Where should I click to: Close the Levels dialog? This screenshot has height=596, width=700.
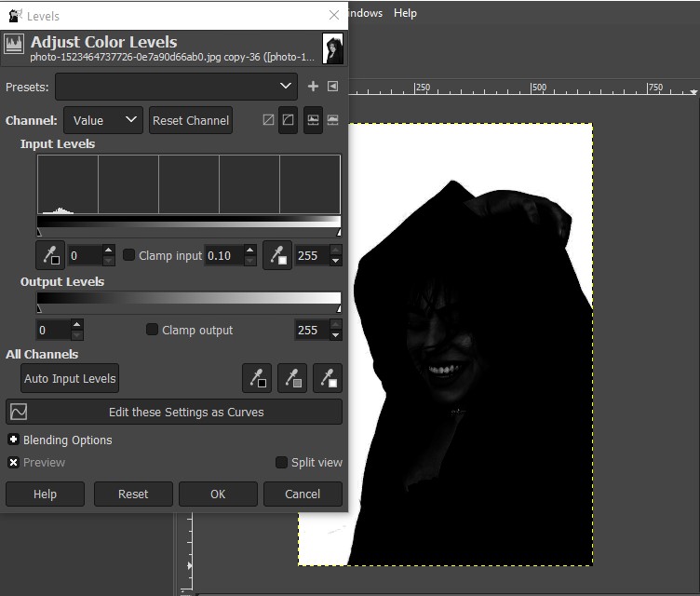(334, 15)
